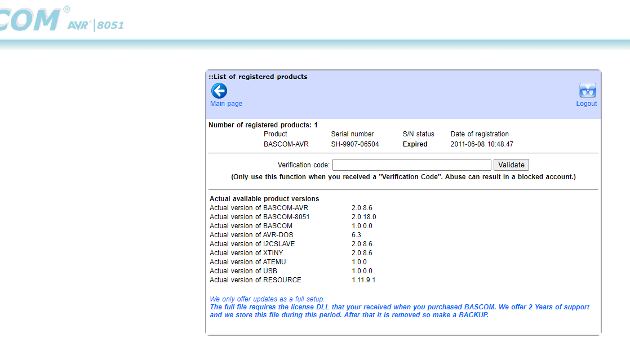Screen dimensions: 630x364
Task: Open the Main page link
Action: click(226, 104)
